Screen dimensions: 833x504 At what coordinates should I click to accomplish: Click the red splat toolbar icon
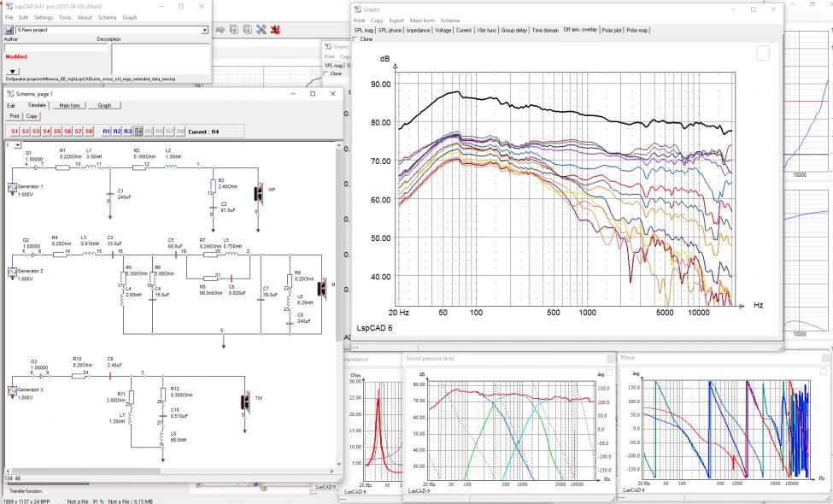click(274, 30)
